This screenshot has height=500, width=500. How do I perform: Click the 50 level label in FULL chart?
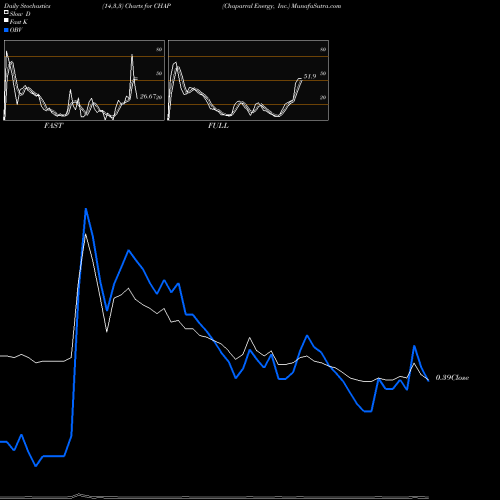point(323,73)
